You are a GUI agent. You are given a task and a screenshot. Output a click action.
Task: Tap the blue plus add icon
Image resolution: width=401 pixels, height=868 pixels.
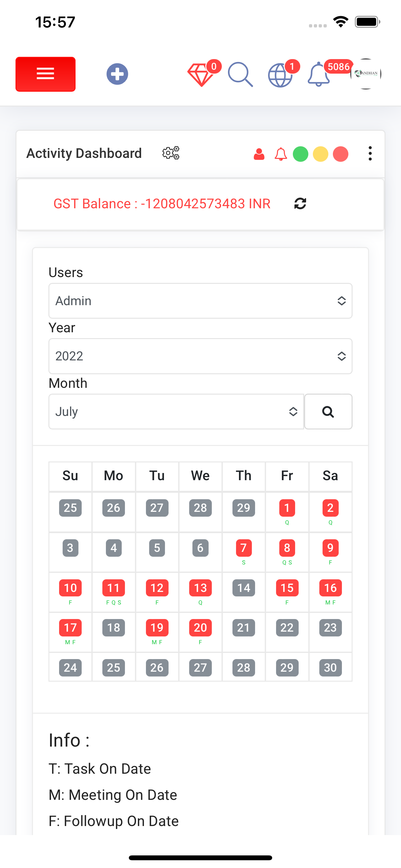pyautogui.click(x=117, y=74)
